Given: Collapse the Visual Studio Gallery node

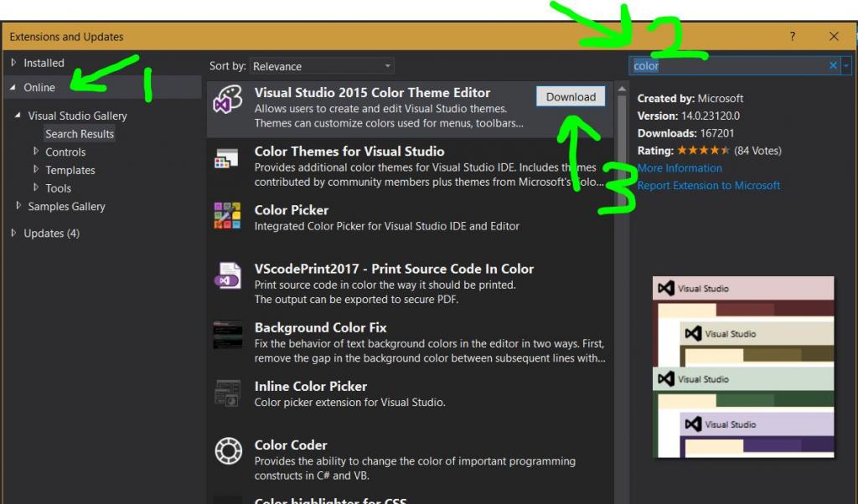Looking at the screenshot, I should pyautogui.click(x=18, y=116).
